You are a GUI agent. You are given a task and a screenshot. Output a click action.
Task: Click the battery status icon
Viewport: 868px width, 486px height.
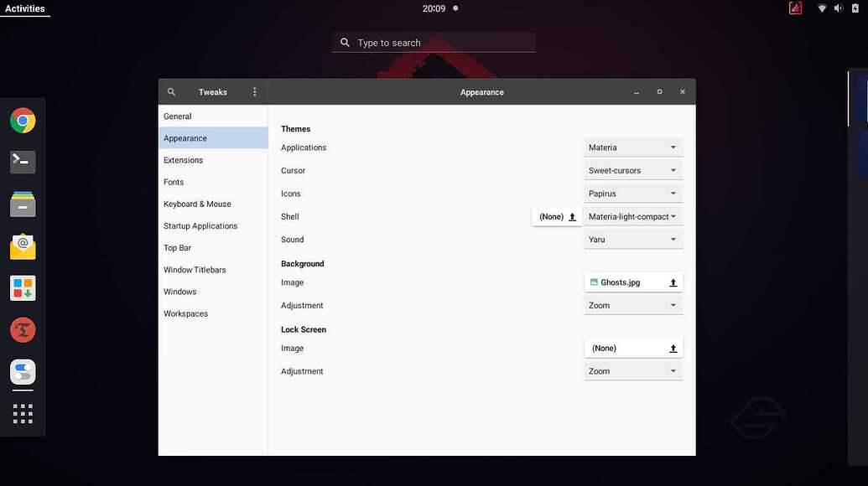(x=855, y=8)
